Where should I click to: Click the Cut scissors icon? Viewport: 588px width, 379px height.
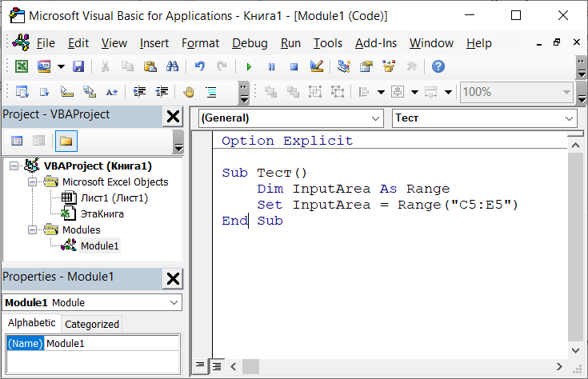click(106, 66)
